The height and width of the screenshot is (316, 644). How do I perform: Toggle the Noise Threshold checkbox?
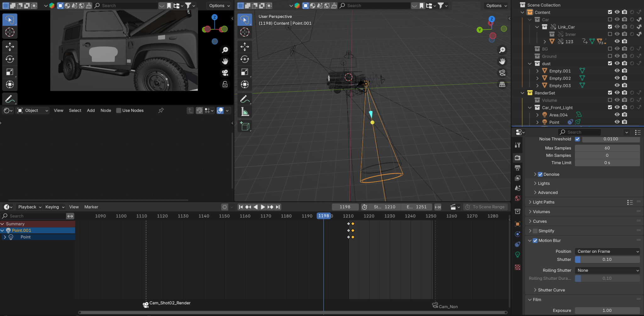(577, 139)
